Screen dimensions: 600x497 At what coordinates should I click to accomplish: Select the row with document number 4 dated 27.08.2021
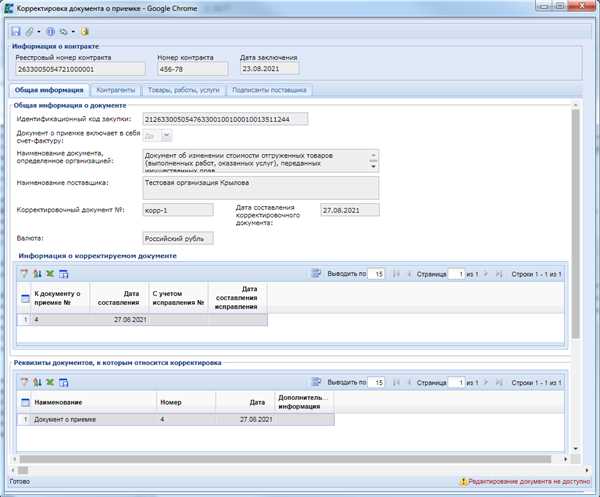[x=142, y=319]
